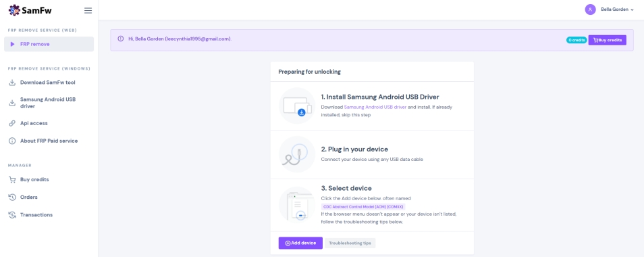This screenshot has width=644, height=257.
Task: Open Troubleshooting tips
Action: [350, 243]
